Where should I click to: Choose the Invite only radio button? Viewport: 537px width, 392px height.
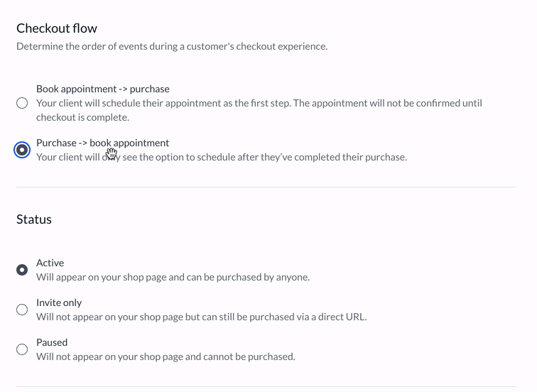22,310
